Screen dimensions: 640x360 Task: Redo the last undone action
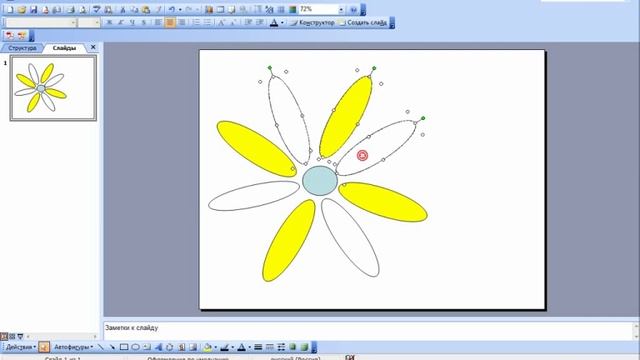[189, 9]
